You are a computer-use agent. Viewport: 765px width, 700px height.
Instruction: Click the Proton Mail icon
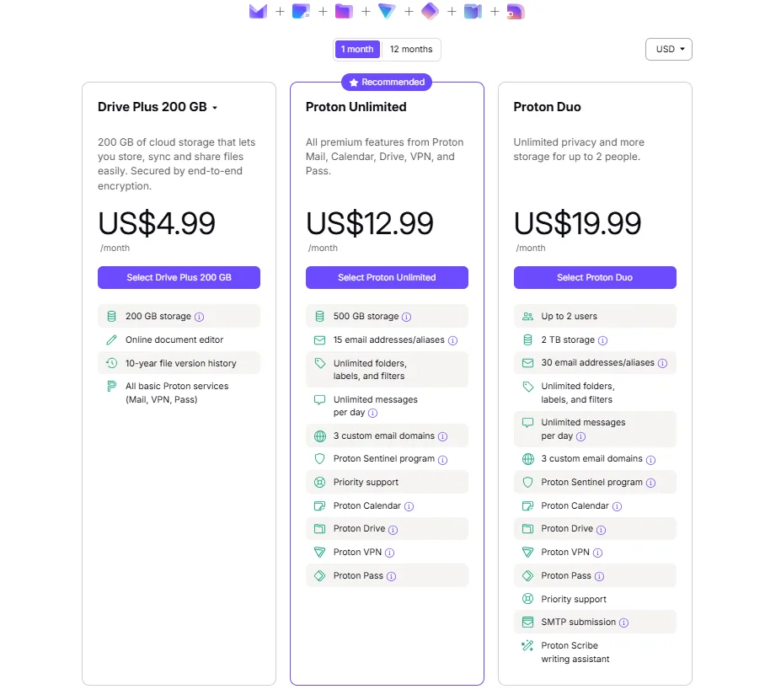(x=258, y=11)
